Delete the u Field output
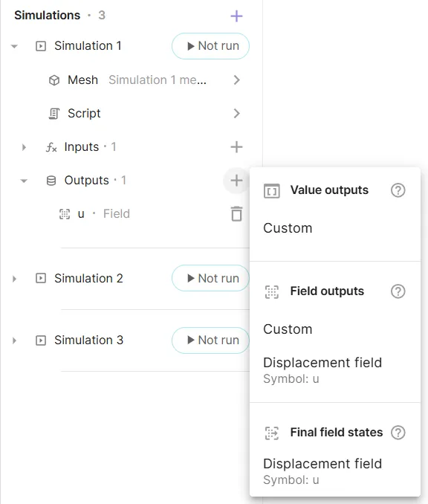Viewport: 428px width, 504px height. tap(237, 214)
